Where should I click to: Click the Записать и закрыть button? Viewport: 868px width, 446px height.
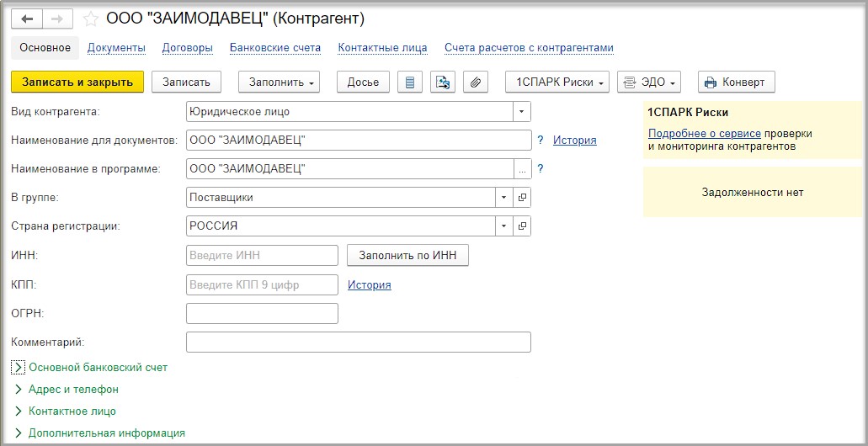coord(77,82)
